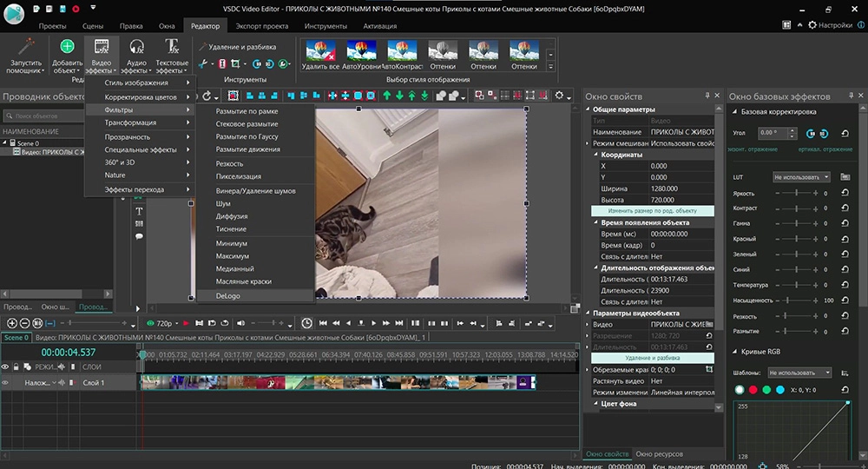Select the scissors cut tool
The image size is (868, 469).
pos(203,64)
